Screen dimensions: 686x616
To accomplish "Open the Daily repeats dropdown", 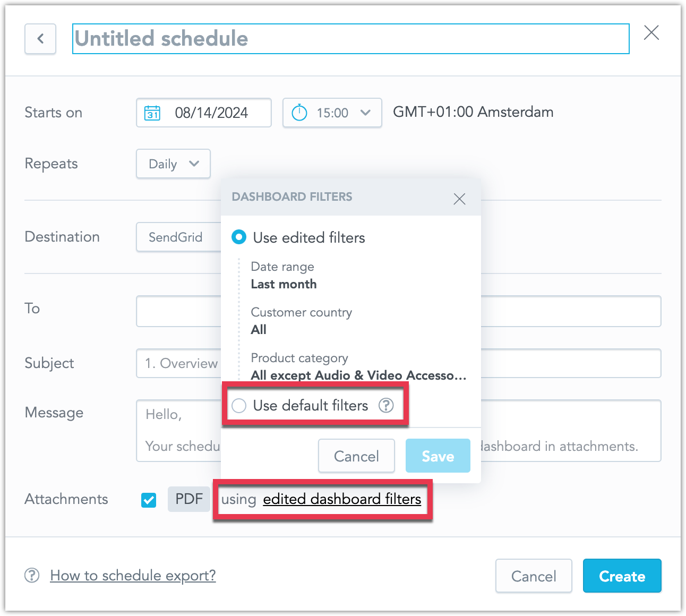I will point(174,164).
